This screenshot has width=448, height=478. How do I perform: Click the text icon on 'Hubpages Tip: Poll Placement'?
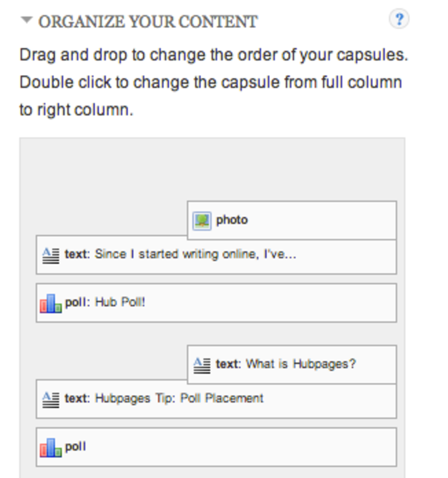[x=50, y=398]
